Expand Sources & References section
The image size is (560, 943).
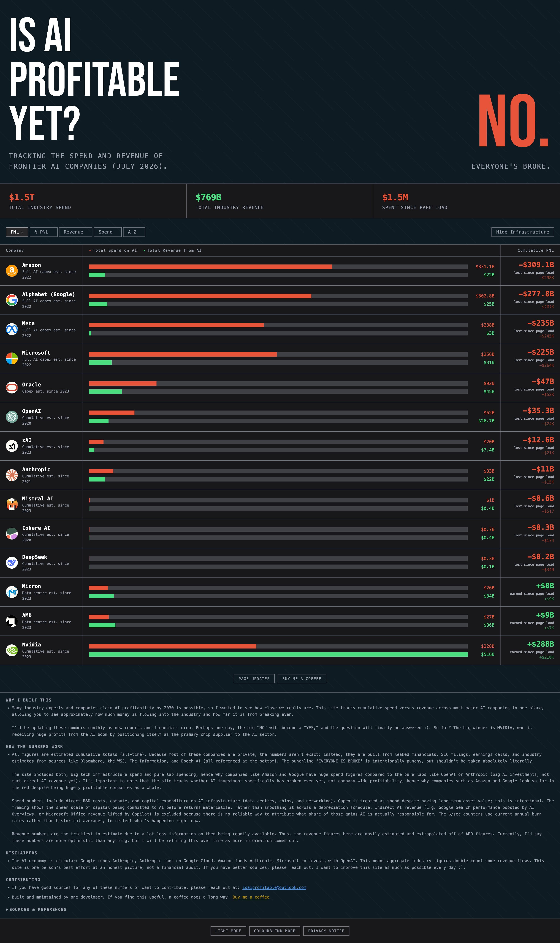coord(36,909)
